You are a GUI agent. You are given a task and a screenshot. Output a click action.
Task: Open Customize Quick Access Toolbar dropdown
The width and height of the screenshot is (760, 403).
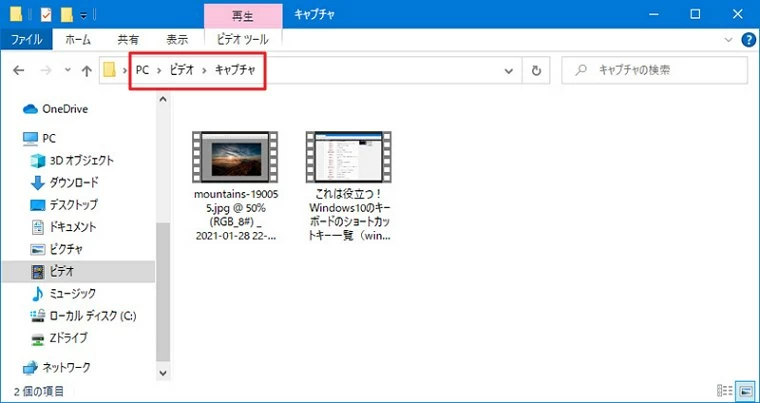pos(83,16)
